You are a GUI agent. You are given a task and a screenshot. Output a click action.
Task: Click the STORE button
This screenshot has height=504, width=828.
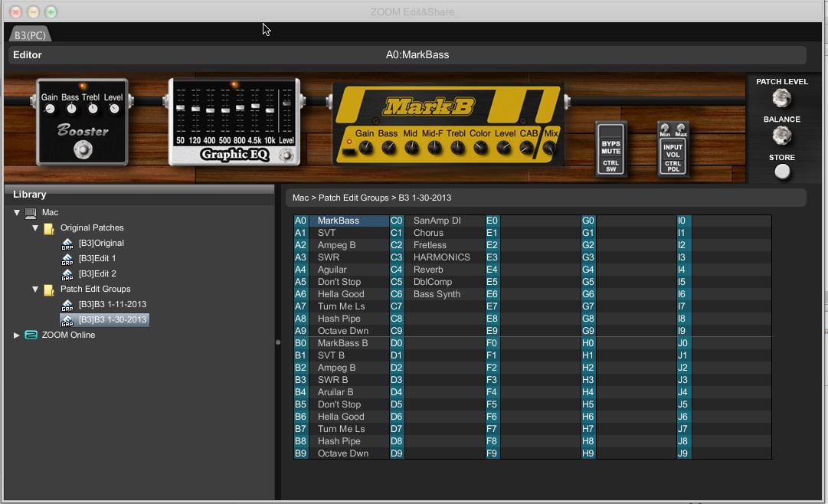(x=782, y=172)
